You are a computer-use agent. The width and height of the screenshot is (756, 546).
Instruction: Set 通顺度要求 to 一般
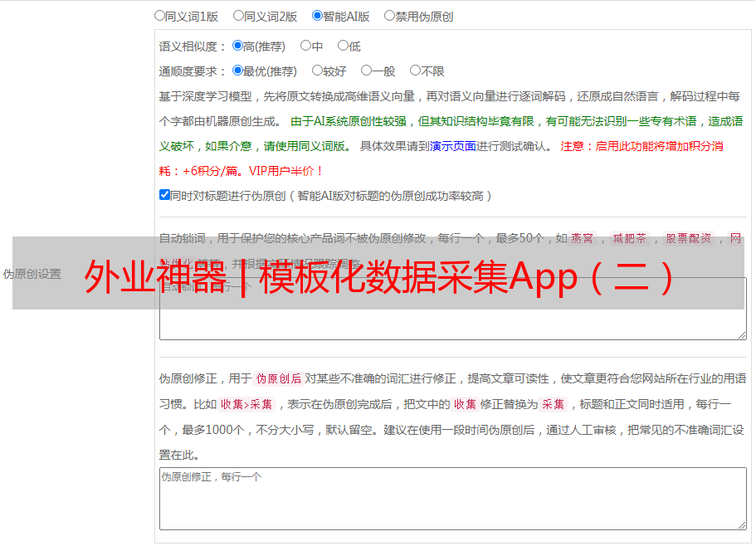coord(367,71)
